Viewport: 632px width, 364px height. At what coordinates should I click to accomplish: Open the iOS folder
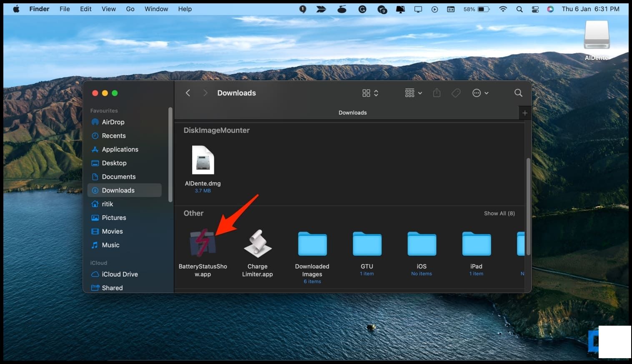pos(421,244)
